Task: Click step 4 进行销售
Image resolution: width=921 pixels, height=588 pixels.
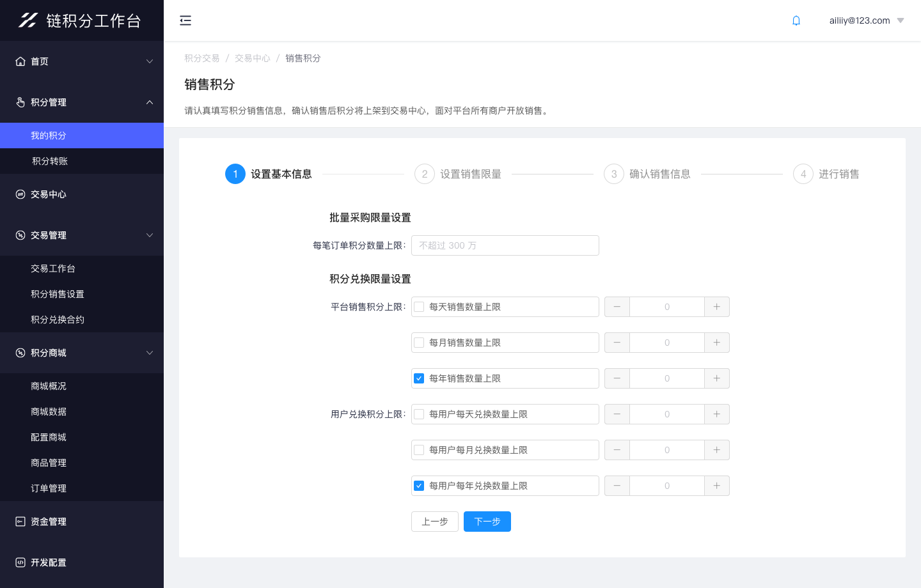Action: (x=826, y=174)
